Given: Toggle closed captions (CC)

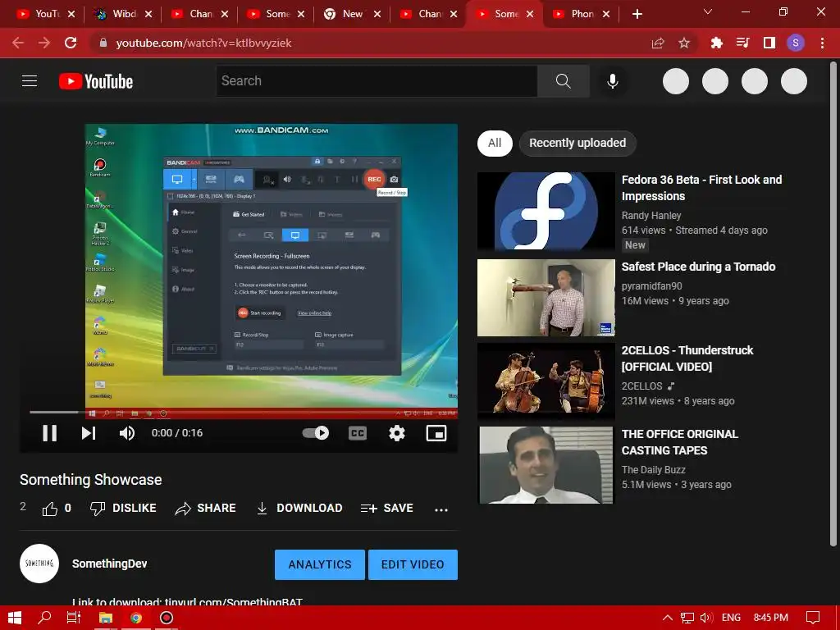Looking at the screenshot, I should point(358,433).
